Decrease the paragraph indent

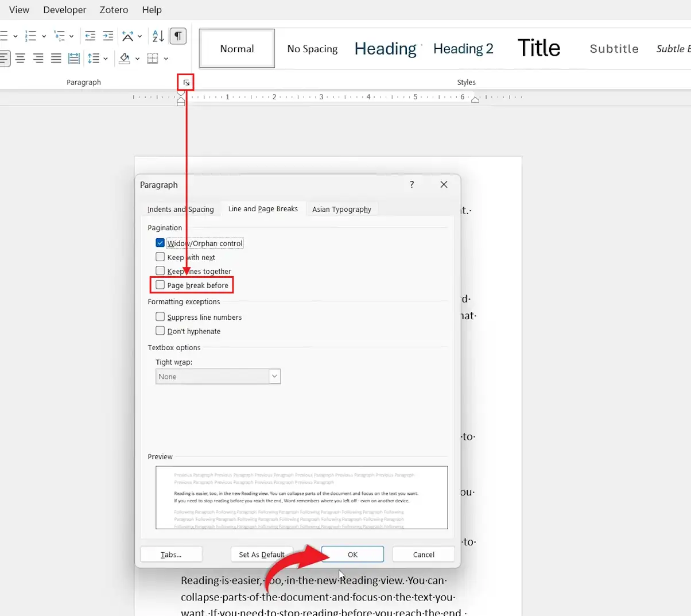90,36
